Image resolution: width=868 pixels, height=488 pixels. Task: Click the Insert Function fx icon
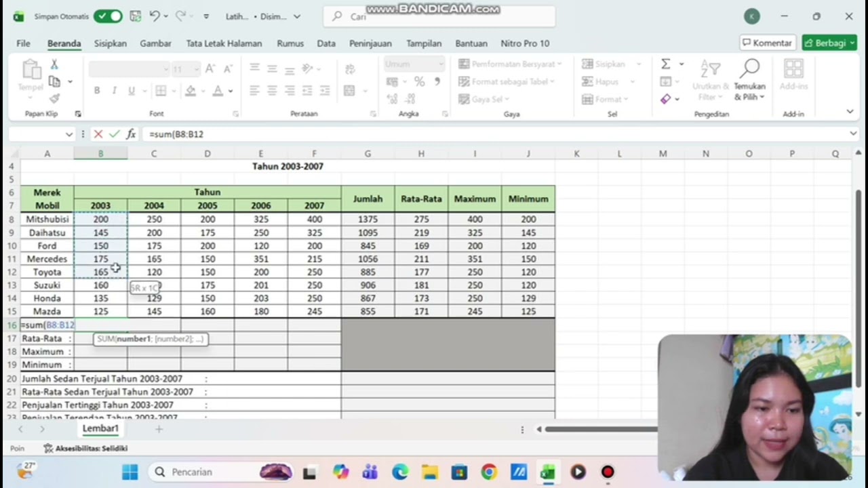coord(131,134)
